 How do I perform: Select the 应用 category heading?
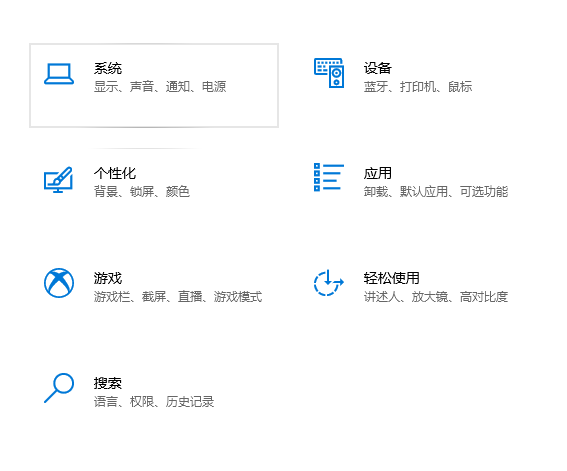[378, 173]
